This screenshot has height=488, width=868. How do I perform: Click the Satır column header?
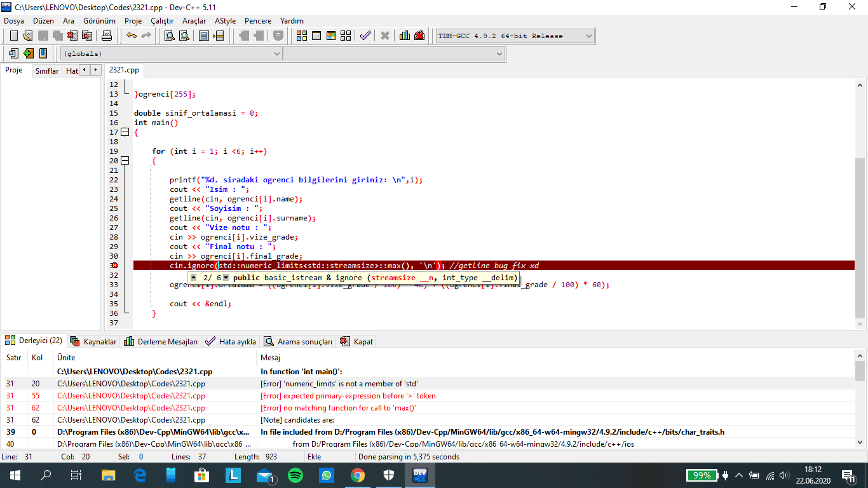coord(14,358)
